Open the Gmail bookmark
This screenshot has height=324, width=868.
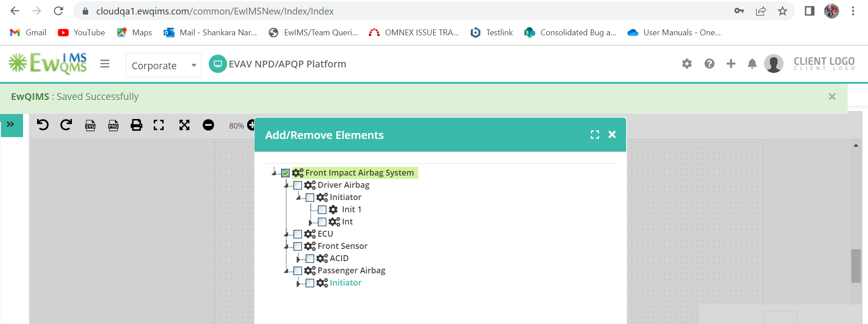[x=28, y=33]
